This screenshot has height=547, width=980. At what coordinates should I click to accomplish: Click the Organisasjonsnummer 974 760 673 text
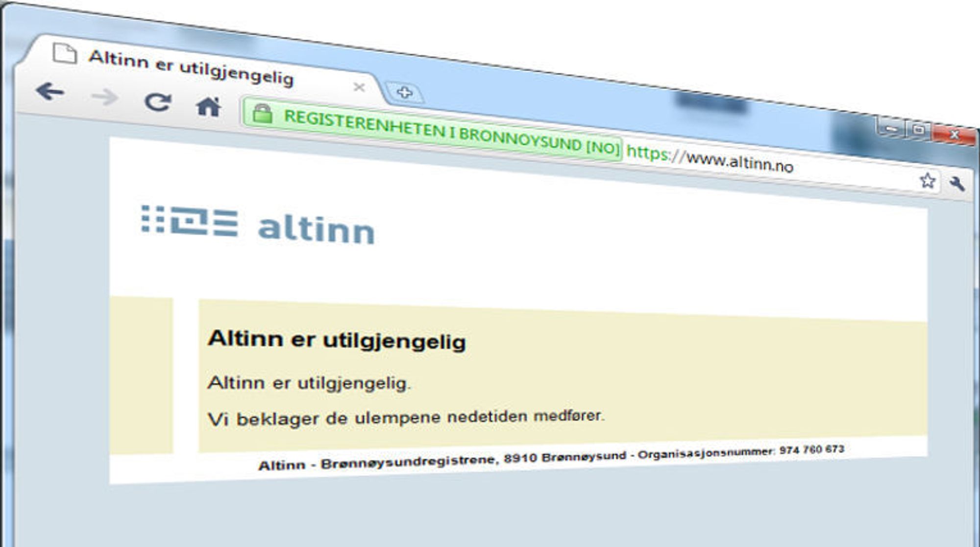741,452
